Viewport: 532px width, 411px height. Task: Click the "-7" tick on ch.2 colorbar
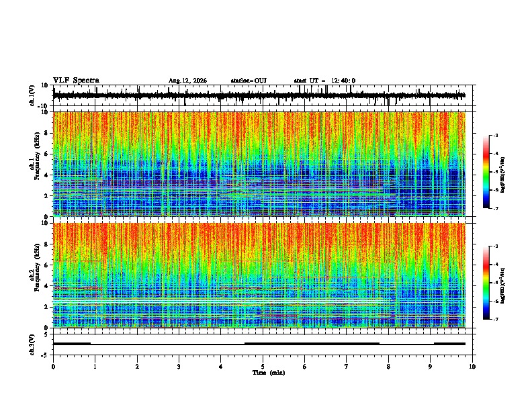(x=496, y=319)
